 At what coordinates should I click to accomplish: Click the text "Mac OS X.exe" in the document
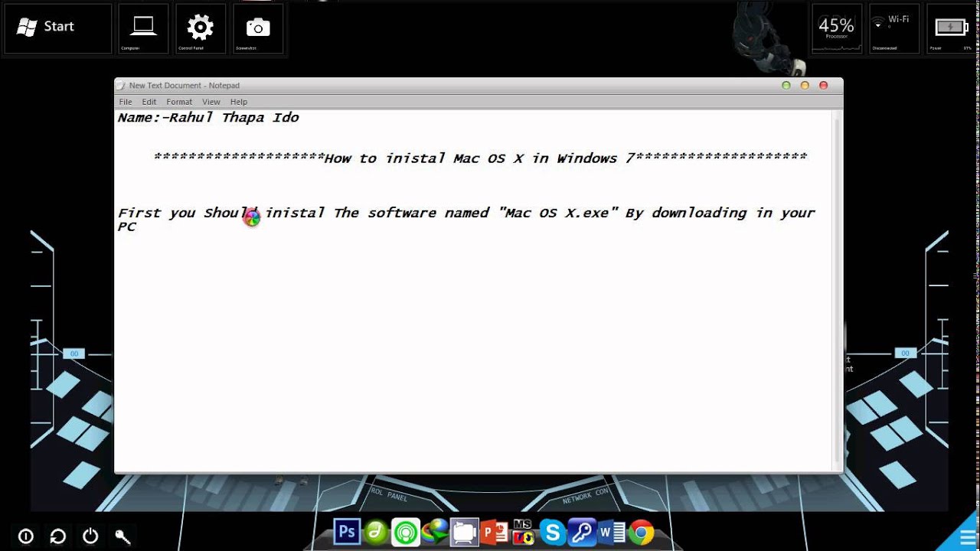pyautogui.click(x=557, y=213)
